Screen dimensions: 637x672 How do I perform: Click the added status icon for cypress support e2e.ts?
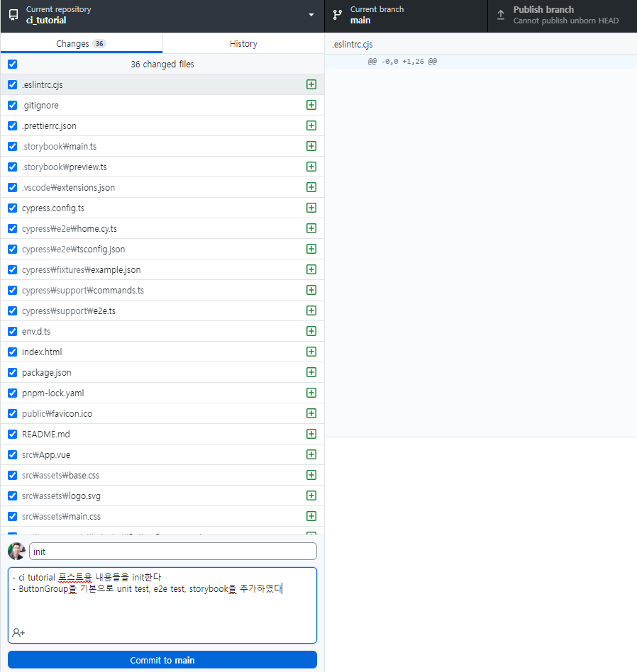click(x=311, y=310)
